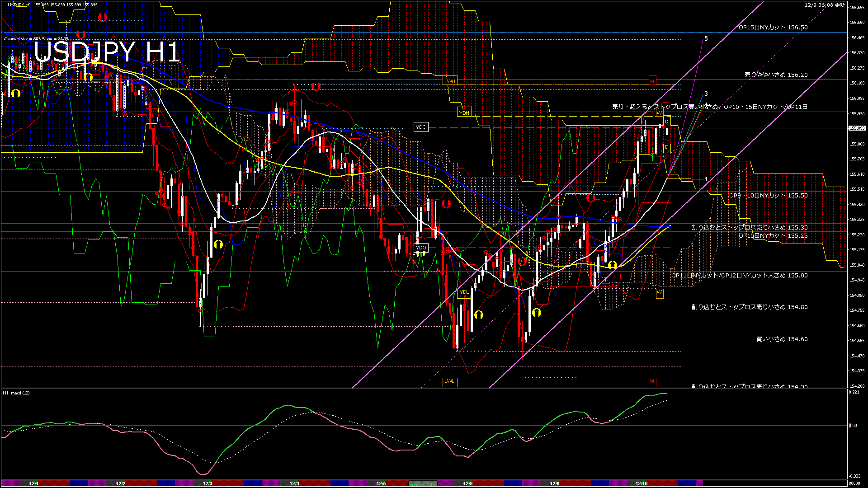868x488 pixels.
Task: Click the red M box on blue line
Action: [652, 81]
